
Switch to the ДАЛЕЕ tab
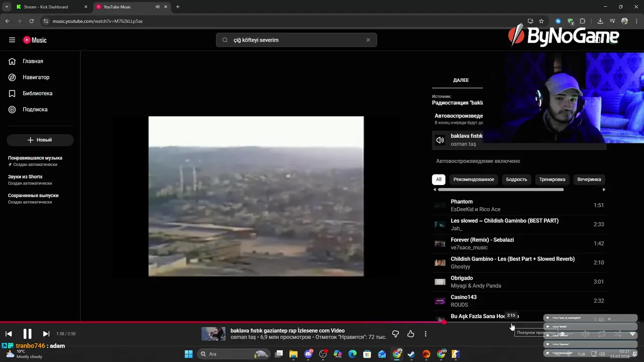point(460,80)
